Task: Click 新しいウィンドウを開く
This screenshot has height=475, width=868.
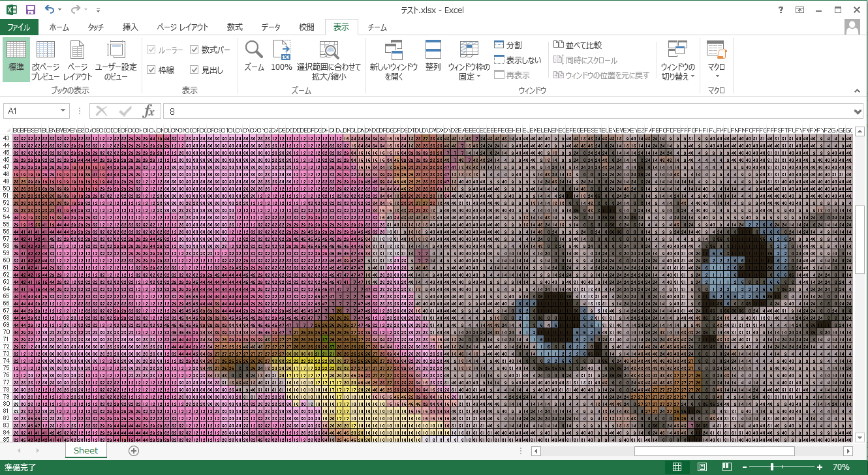Action: (x=394, y=59)
